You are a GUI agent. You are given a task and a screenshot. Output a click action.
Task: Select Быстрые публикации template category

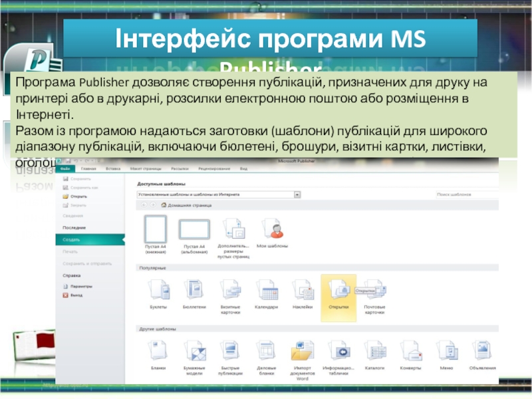[230, 358]
